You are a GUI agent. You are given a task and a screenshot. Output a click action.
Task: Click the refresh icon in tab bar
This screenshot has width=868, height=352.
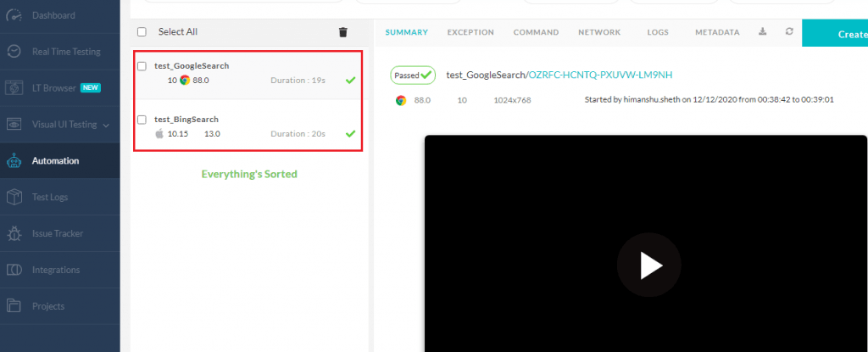(789, 32)
